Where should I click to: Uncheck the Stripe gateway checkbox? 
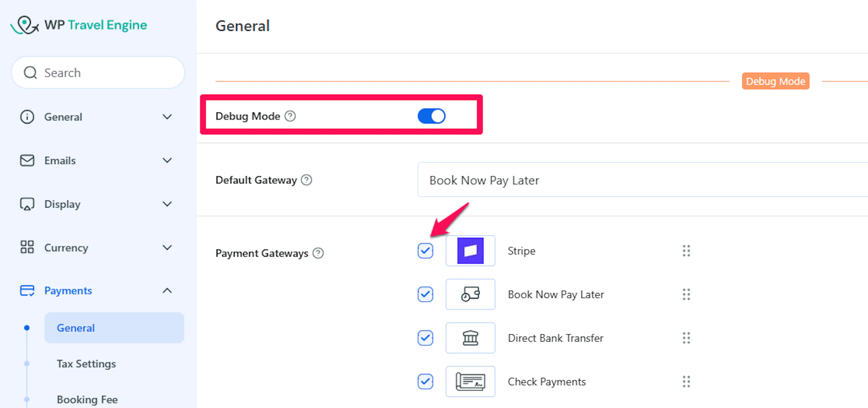(x=425, y=251)
